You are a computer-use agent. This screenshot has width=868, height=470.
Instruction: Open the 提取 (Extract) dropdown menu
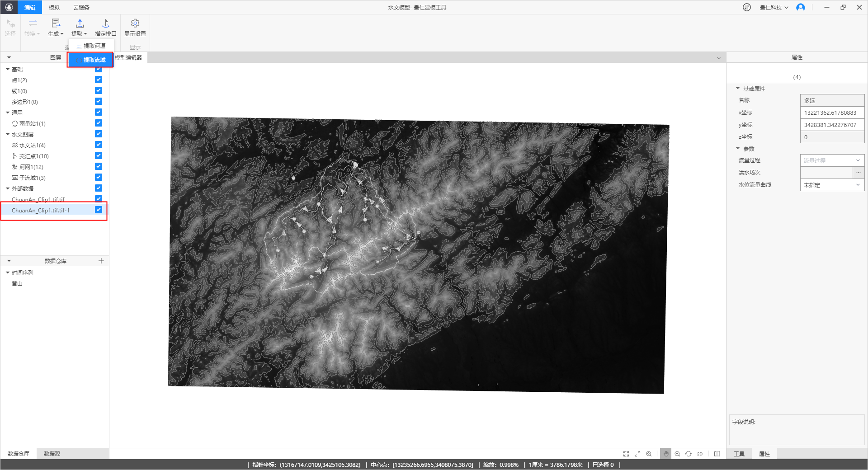pos(79,27)
